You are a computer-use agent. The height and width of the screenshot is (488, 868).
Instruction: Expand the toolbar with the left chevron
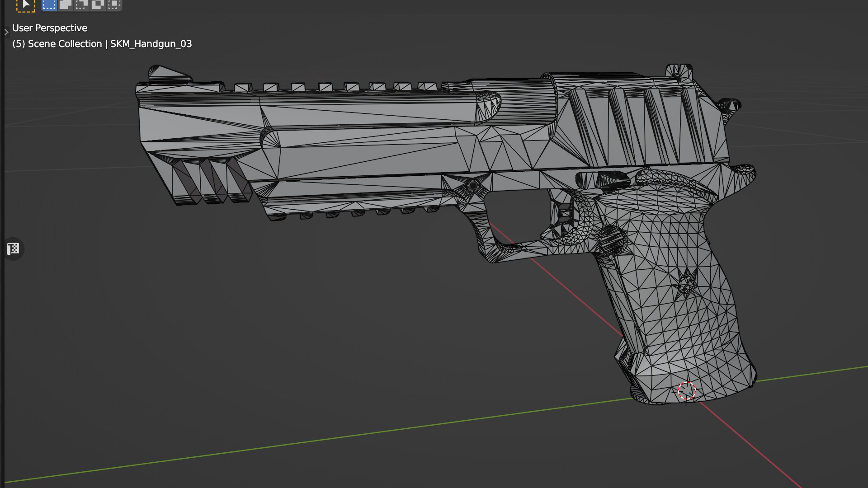6,32
